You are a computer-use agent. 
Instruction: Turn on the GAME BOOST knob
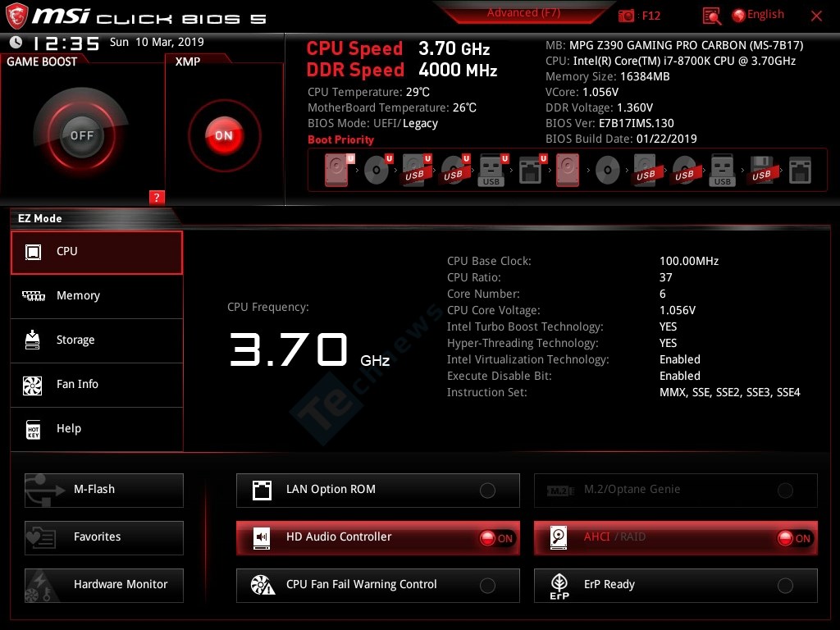[x=81, y=135]
